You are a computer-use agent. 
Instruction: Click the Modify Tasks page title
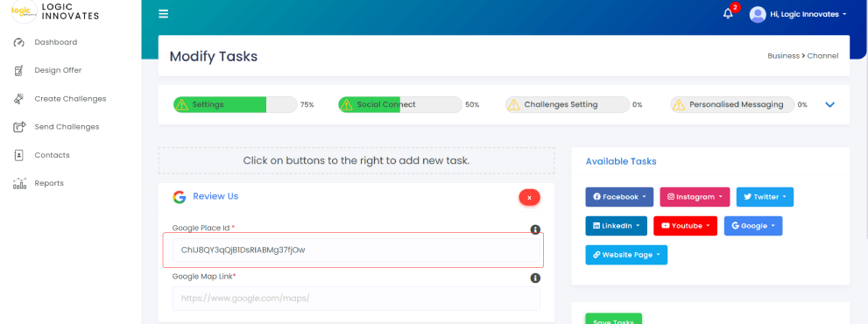(214, 57)
